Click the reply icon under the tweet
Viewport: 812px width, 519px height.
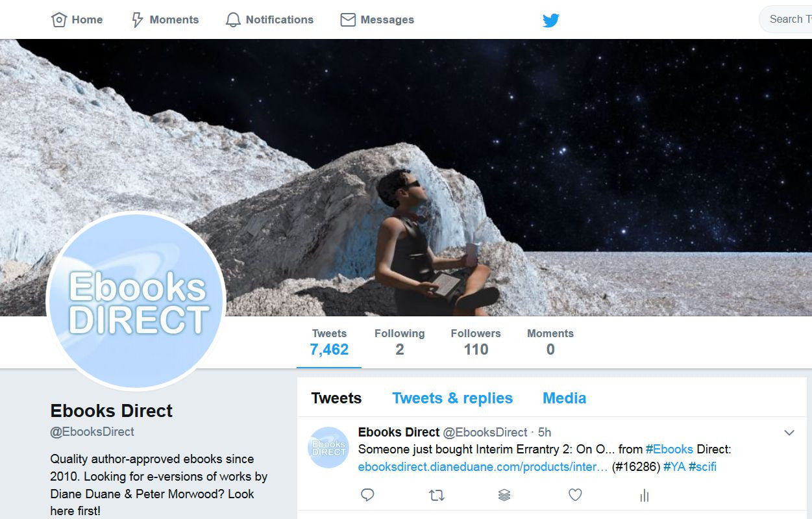[x=367, y=496]
